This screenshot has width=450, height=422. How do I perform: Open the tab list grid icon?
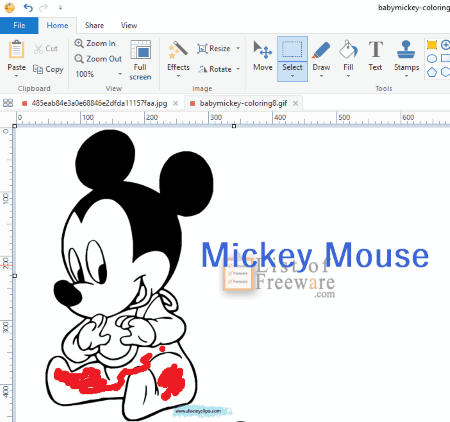[8, 103]
